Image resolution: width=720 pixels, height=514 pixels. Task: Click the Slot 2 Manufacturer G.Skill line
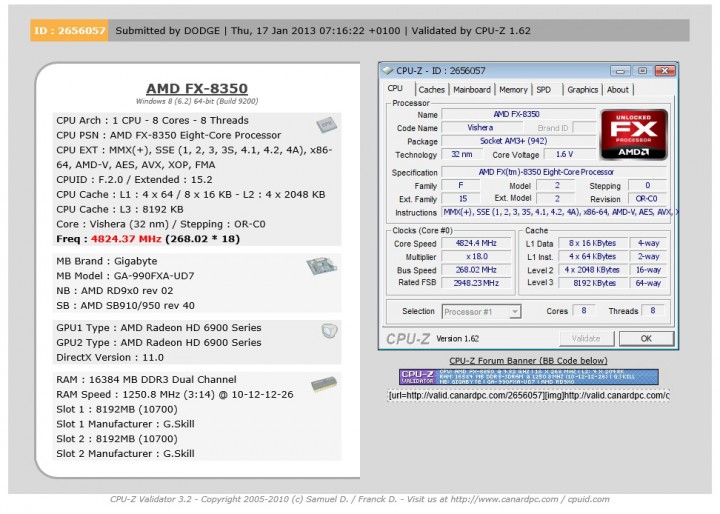pyautogui.click(x=125, y=453)
